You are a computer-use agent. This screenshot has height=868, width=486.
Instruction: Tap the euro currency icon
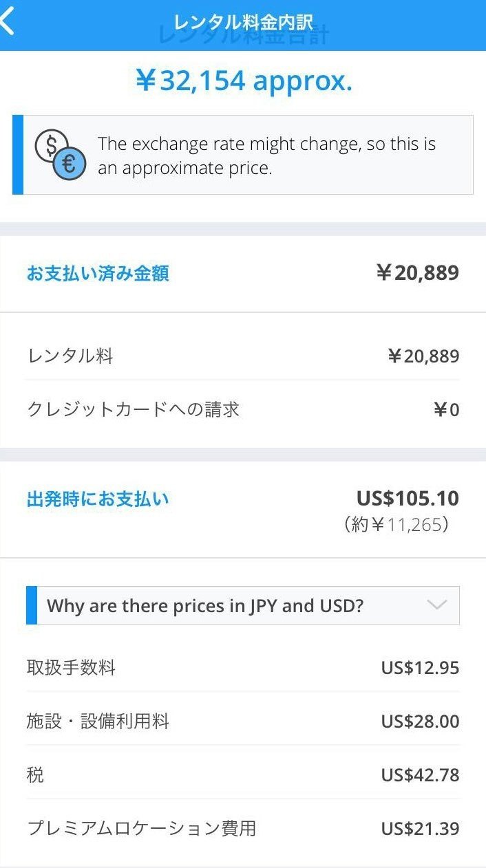coord(71,163)
